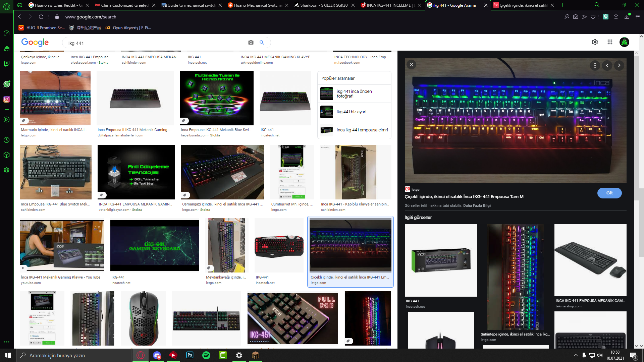Open Discord from the taskbar
The image size is (644, 362).
pyautogui.click(x=157, y=355)
